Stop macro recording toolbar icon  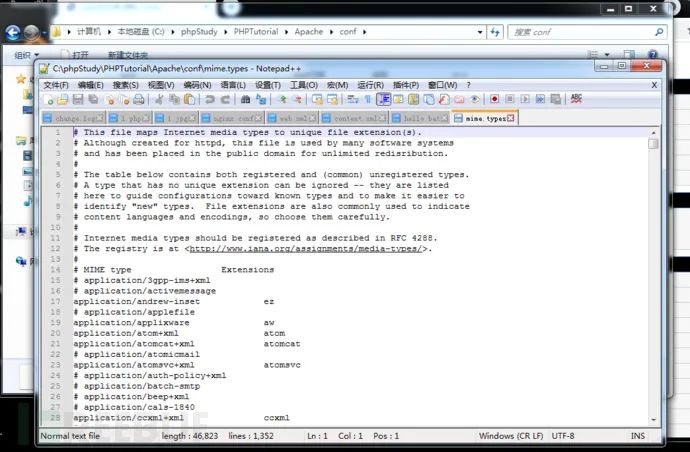[510, 99]
